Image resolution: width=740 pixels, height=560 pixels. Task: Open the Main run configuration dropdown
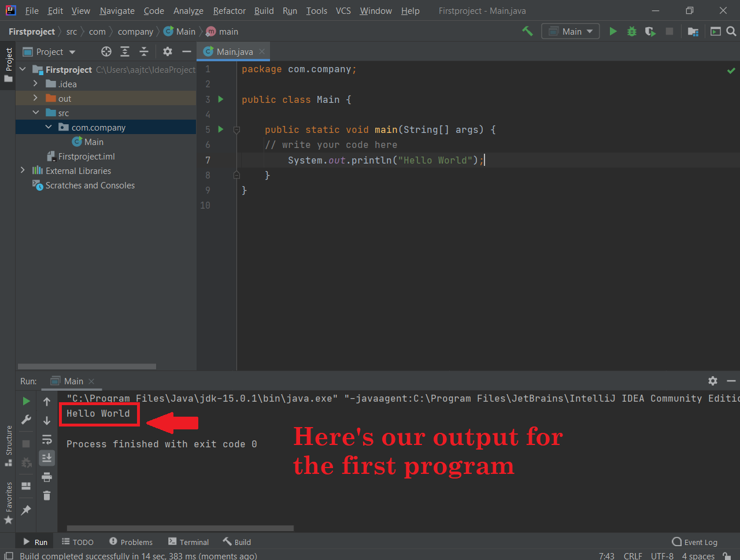570,31
